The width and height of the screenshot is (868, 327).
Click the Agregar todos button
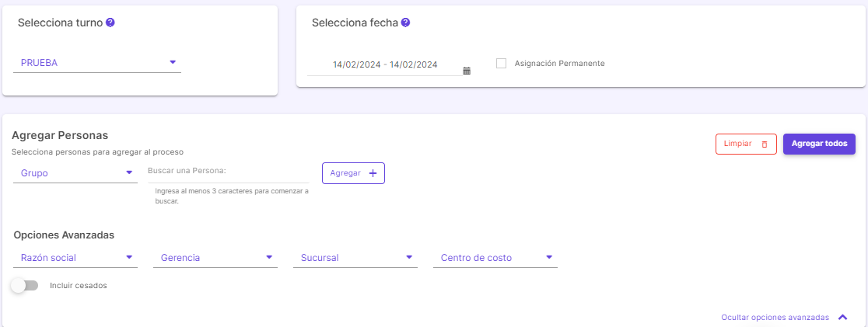[x=819, y=144]
